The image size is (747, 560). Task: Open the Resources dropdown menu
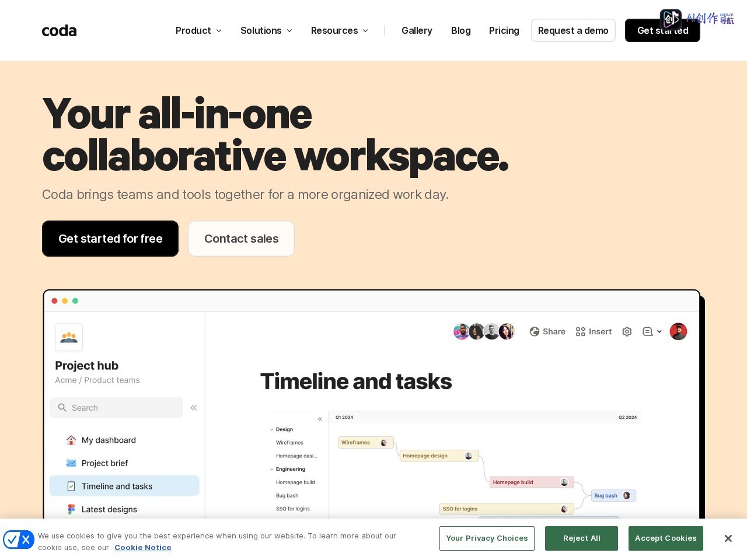[340, 30]
